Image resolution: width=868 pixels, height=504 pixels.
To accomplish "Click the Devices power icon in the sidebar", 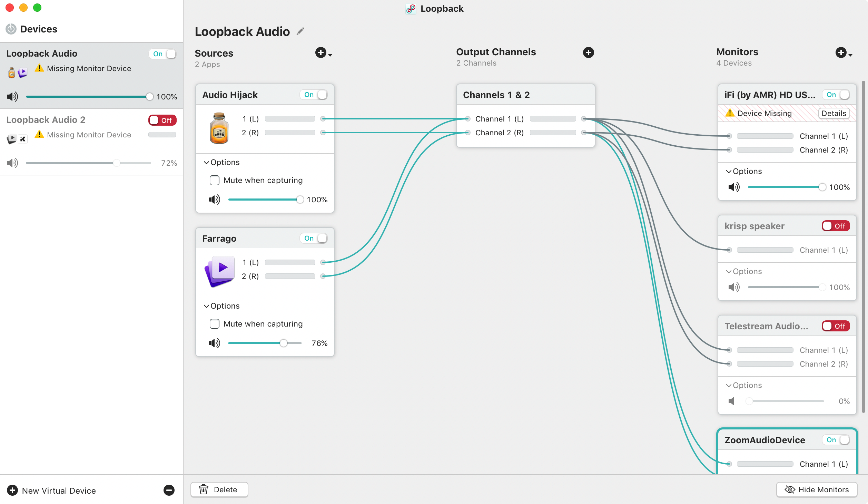I will coord(11,29).
